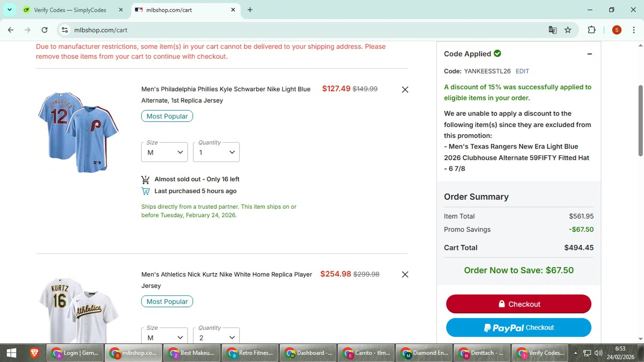Open a new browser tab

[x=250, y=9]
